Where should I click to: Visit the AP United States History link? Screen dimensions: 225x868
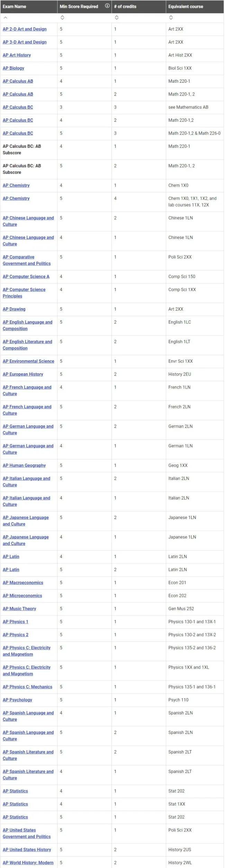pos(27,850)
